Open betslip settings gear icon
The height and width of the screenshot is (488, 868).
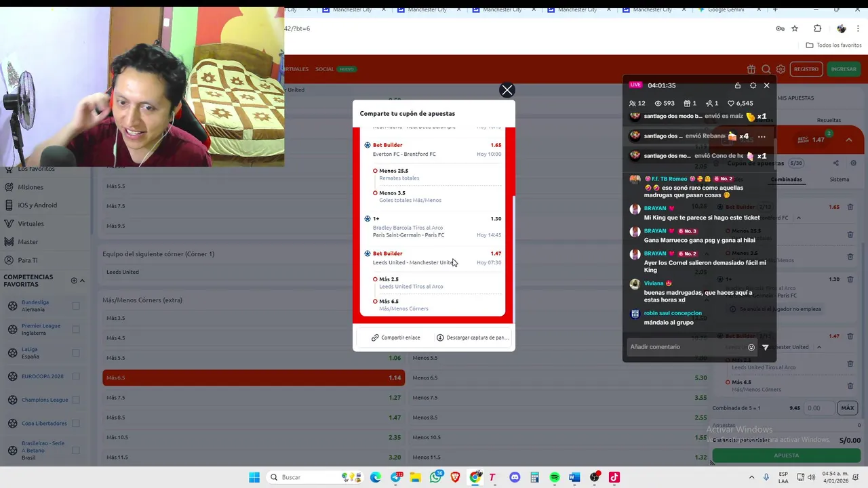pos(853,163)
